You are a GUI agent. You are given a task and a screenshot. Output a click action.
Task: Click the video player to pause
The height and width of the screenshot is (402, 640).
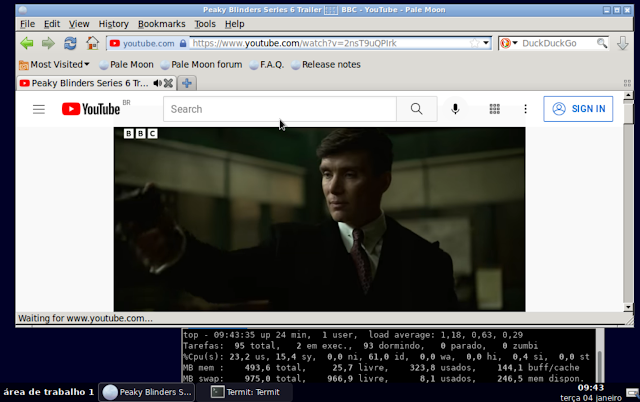click(x=320, y=220)
